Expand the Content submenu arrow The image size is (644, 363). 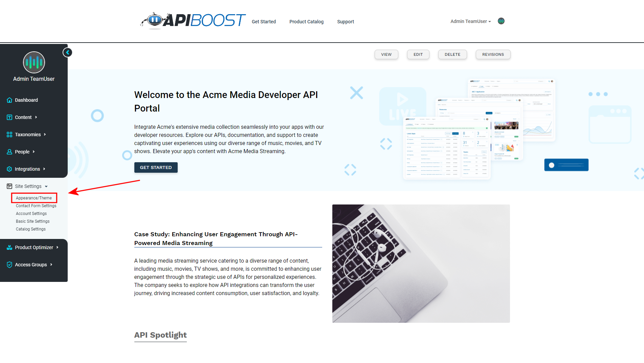pos(36,117)
